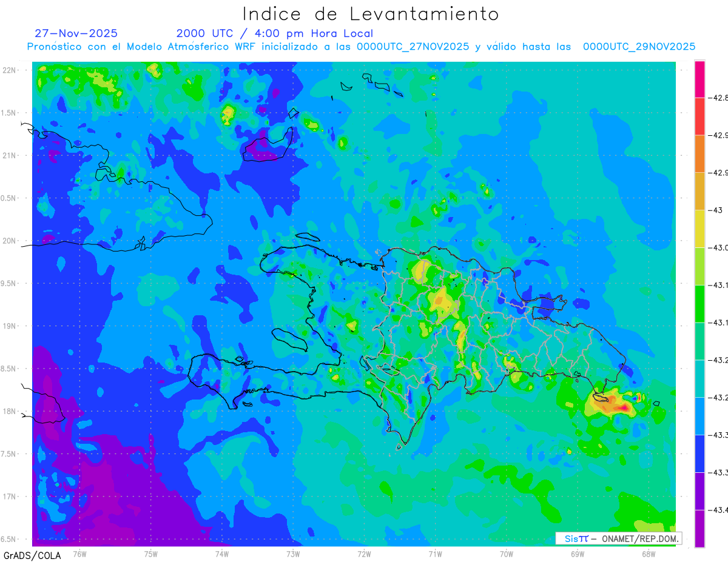Click the "74W" longitude label

[222, 554]
